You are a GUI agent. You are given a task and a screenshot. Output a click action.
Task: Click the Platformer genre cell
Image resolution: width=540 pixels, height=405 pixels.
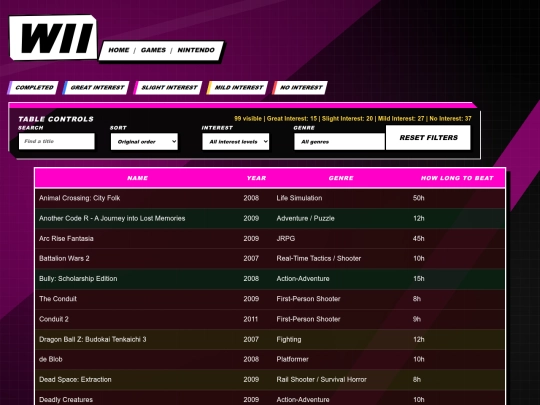[292, 359]
